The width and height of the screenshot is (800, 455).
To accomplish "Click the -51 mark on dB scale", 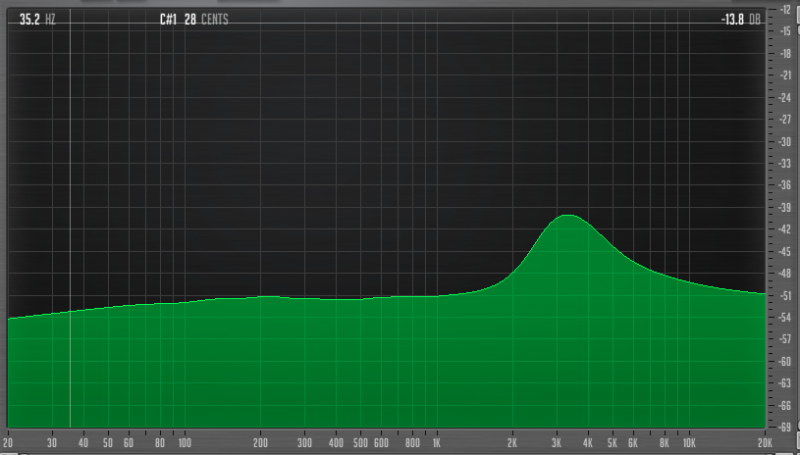I will click(786, 295).
